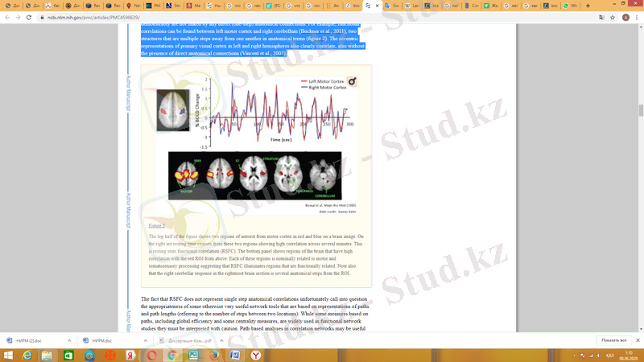Click the translate page icon
Screen dimensions: 644x362
pos(602,16)
